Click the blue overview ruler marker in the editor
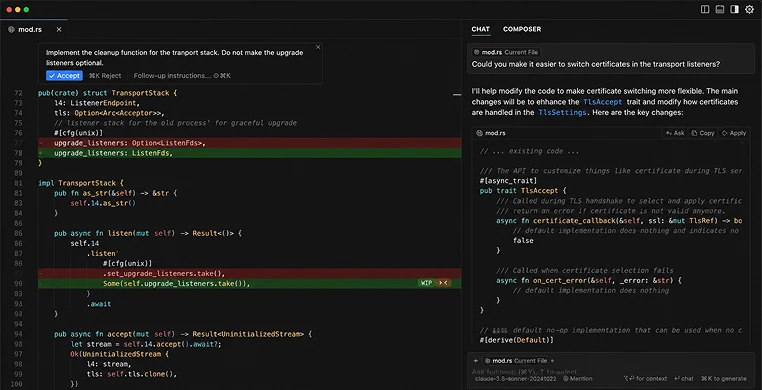Image resolution: width=762 pixels, height=390 pixels. click(x=457, y=95)
